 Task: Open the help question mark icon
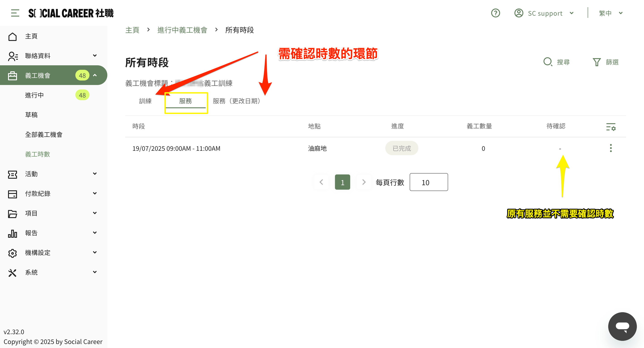pyautogui.click(x=495, y=13)
